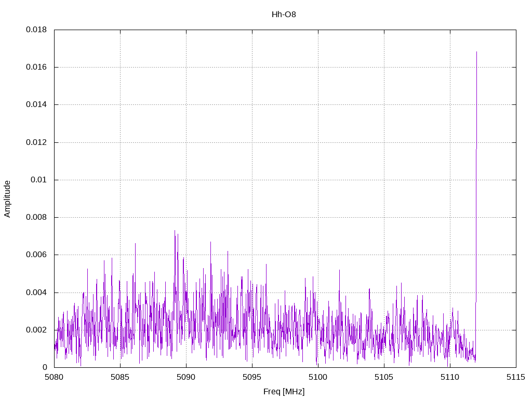532x399 pixels.
Task: Click the x-axis tick label 5115
Action: 516,377
